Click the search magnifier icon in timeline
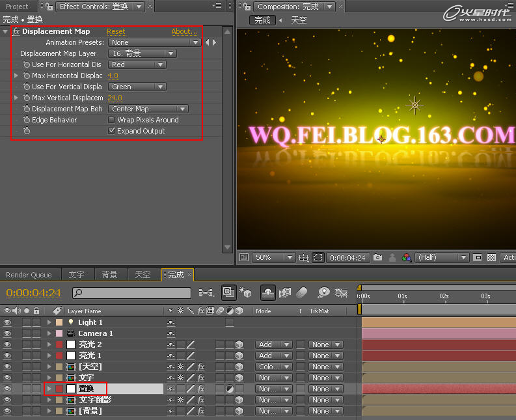516x420 pixels. pos(78,292)
